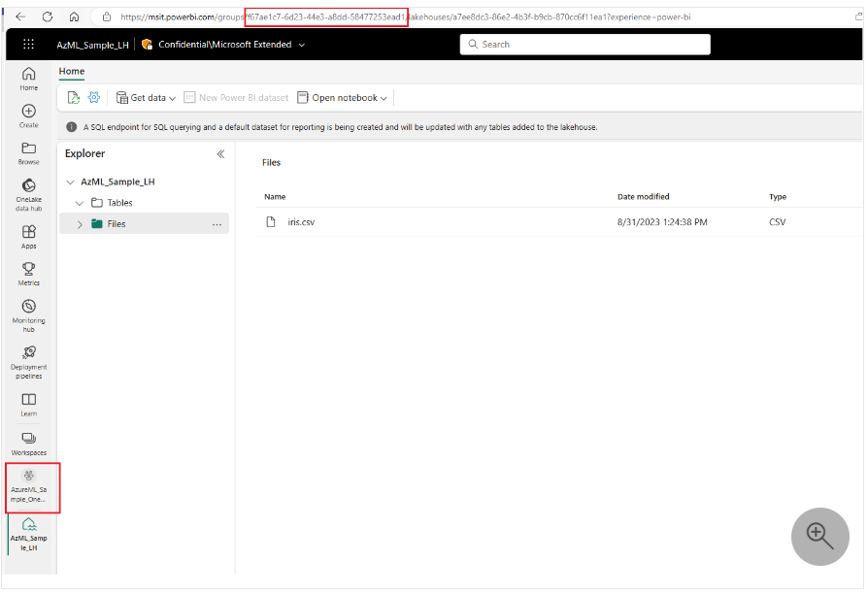Sort by the Name column header

click(x=275, y=197)
